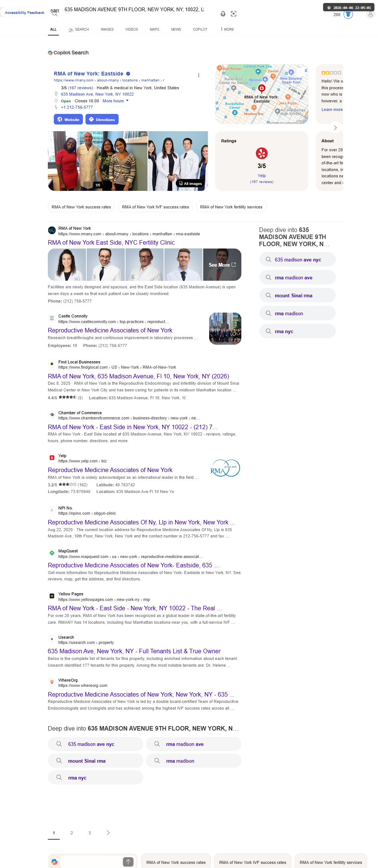
Task: Open Castle Connolly Reproductive Medicine Associates result
Action: tap(110, 330)
